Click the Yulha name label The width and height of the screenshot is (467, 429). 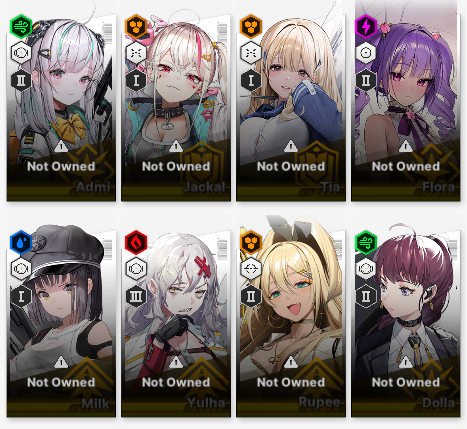206,403
